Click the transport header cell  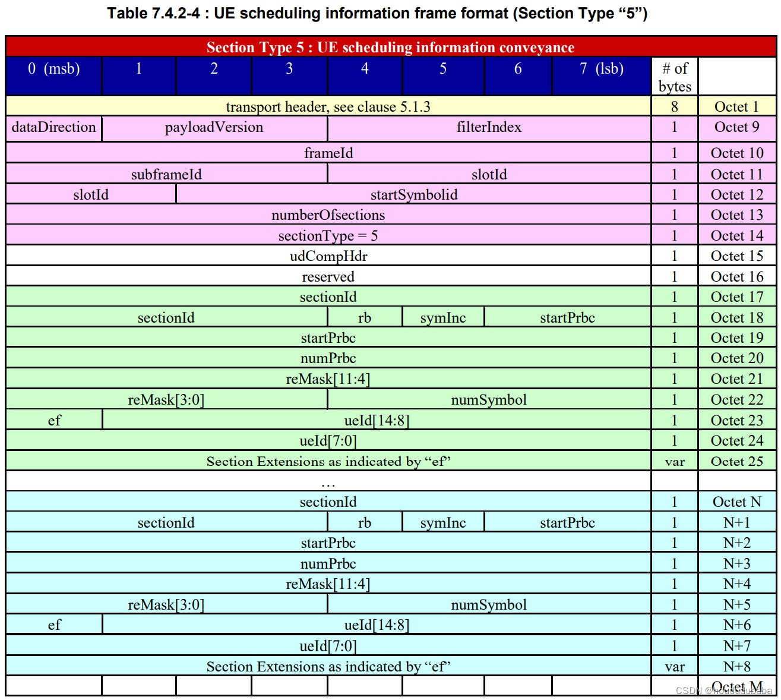coord(328,107)
